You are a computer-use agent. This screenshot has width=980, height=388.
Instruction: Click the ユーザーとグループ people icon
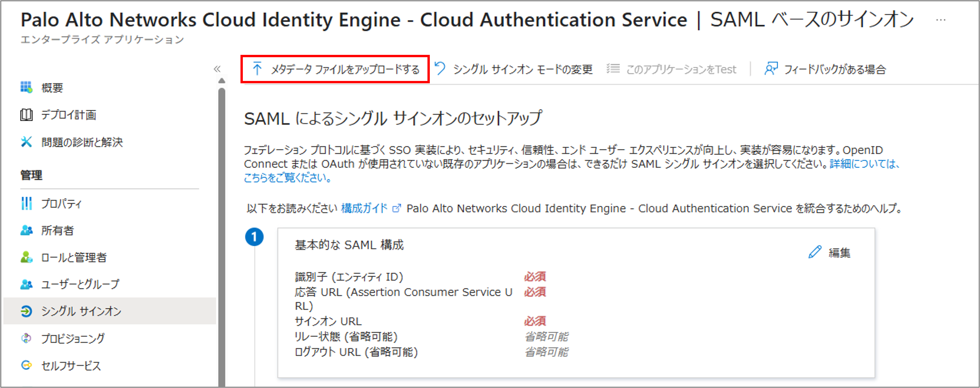coord(26,284)
